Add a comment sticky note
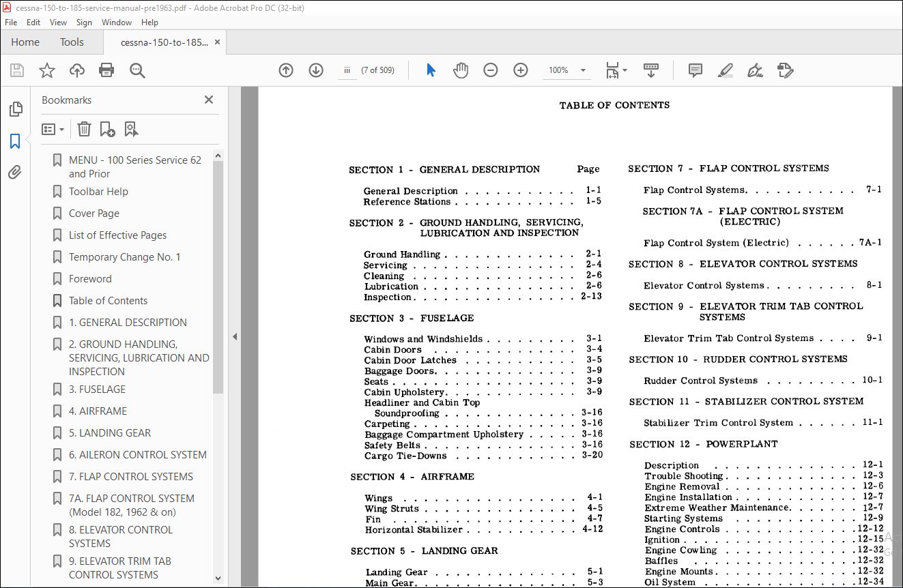903x588 pixels. [696, 70]
